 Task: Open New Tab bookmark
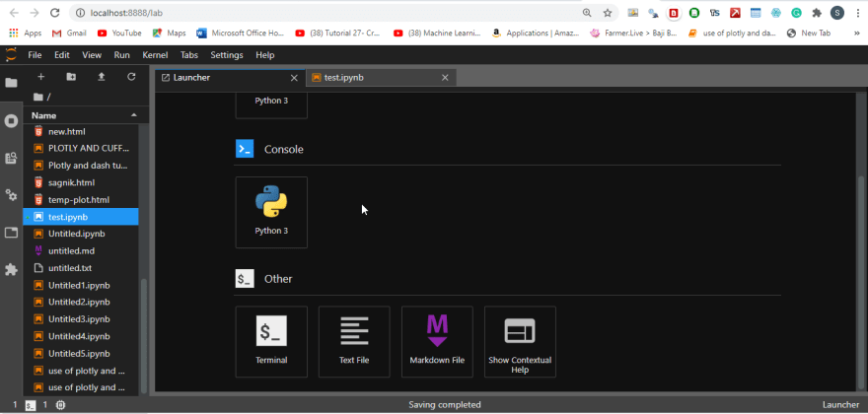pyautogui.click(x=809, y=34)
